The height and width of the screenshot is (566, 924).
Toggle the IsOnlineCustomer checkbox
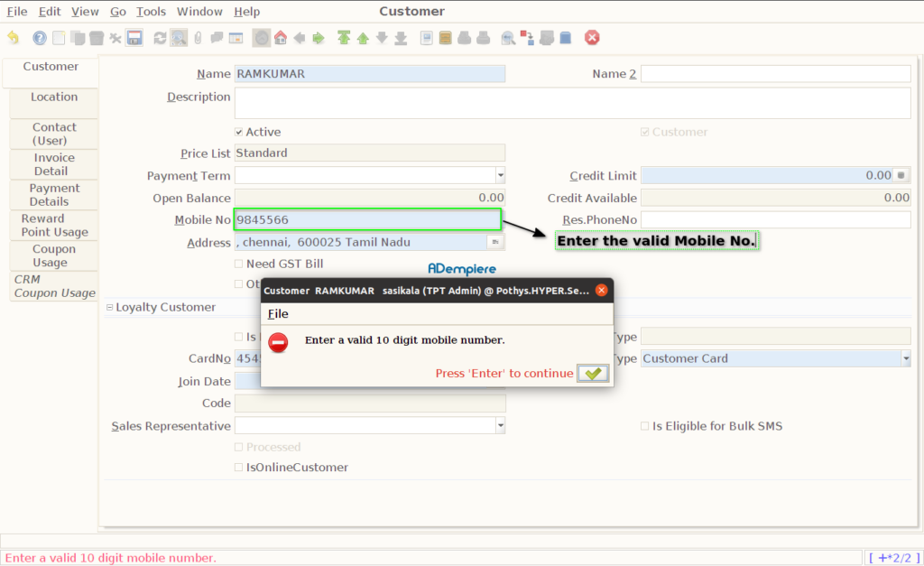point(238,467)
